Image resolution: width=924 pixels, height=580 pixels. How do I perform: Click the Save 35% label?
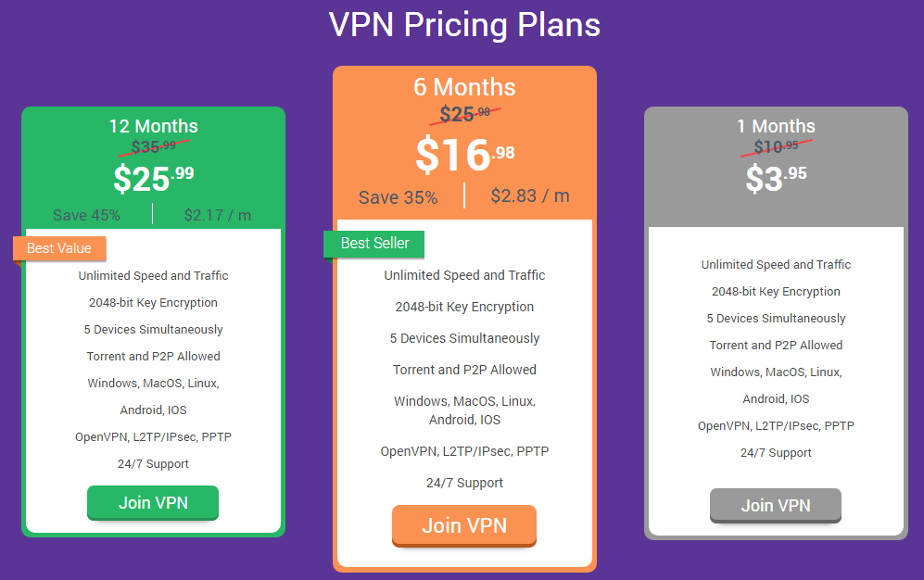pyautogui.click(x=399, y=197)
